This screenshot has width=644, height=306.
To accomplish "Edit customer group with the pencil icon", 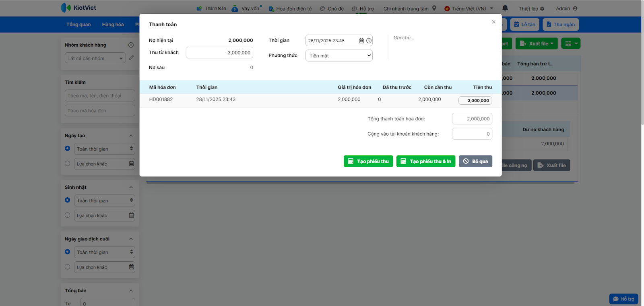I will pyautogui.click(x=131, y=58).
